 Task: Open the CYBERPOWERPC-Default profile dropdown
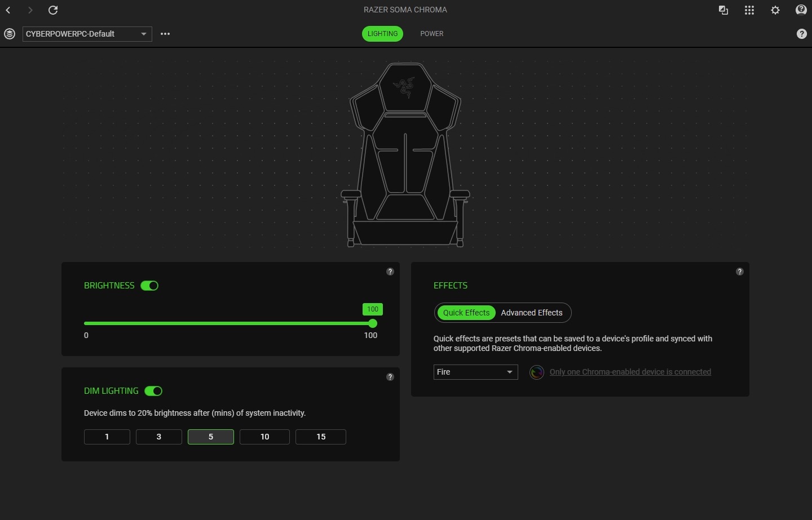87,34
